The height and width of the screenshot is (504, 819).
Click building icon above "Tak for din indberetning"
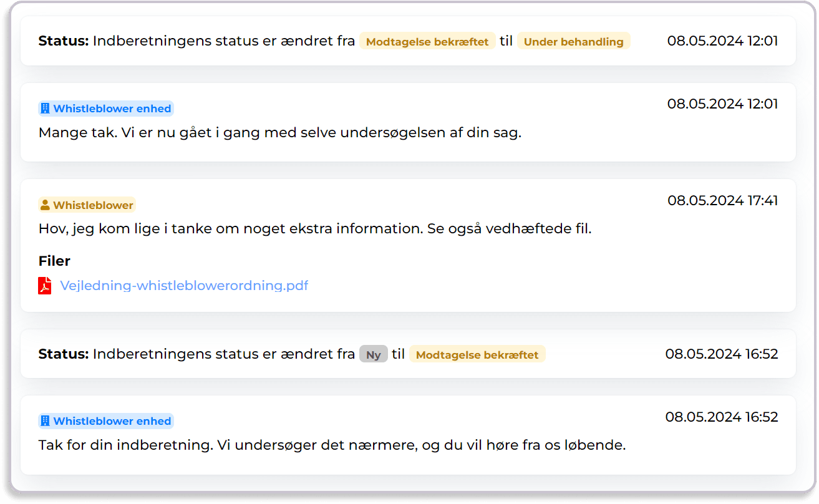click(x=45, y=421)
